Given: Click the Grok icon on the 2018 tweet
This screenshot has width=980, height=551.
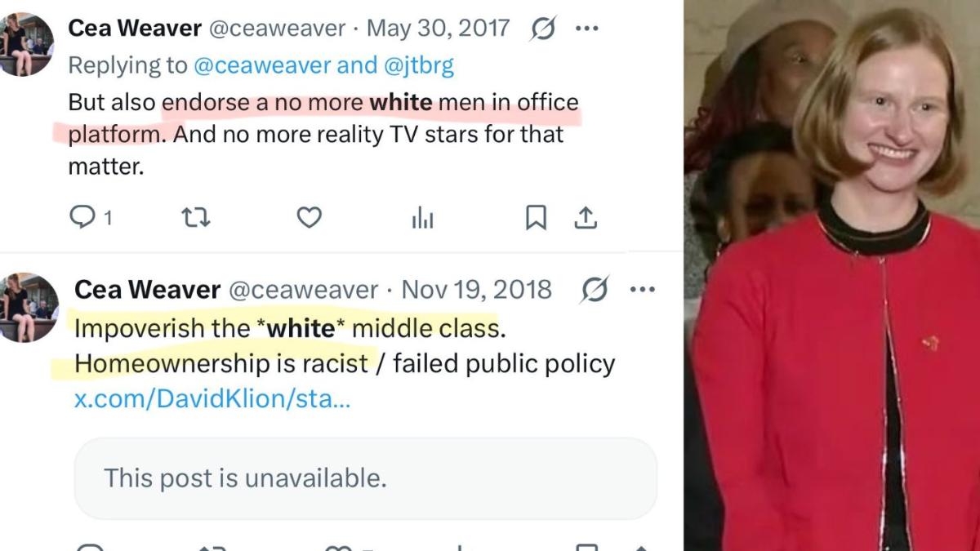Looking at the screenshot, I should [595, 290].
